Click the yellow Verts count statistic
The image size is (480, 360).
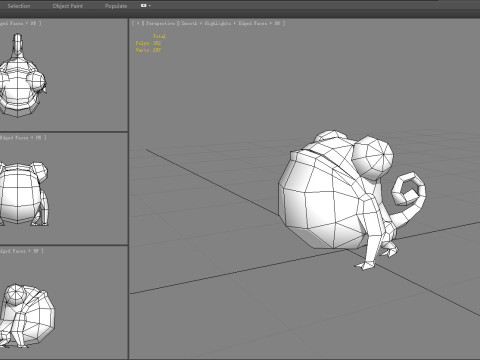pos(148,50)
